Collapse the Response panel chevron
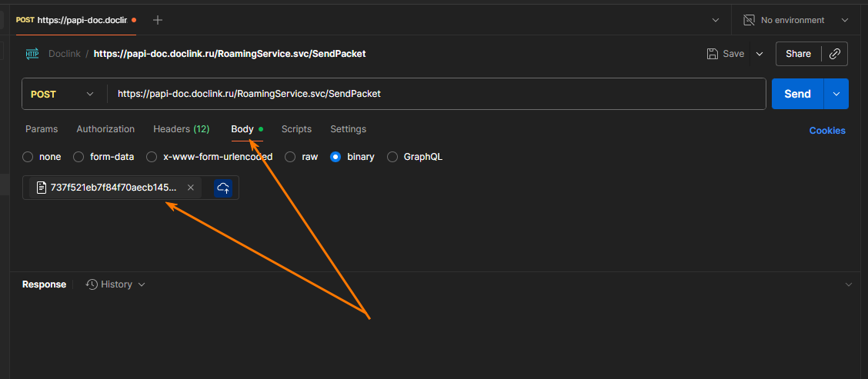Screen dimensions: 868x379 [x=849, y=284]
